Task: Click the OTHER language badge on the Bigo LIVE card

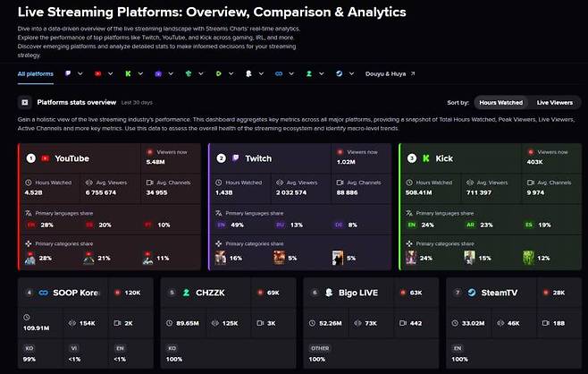Action: coord(320,348)
